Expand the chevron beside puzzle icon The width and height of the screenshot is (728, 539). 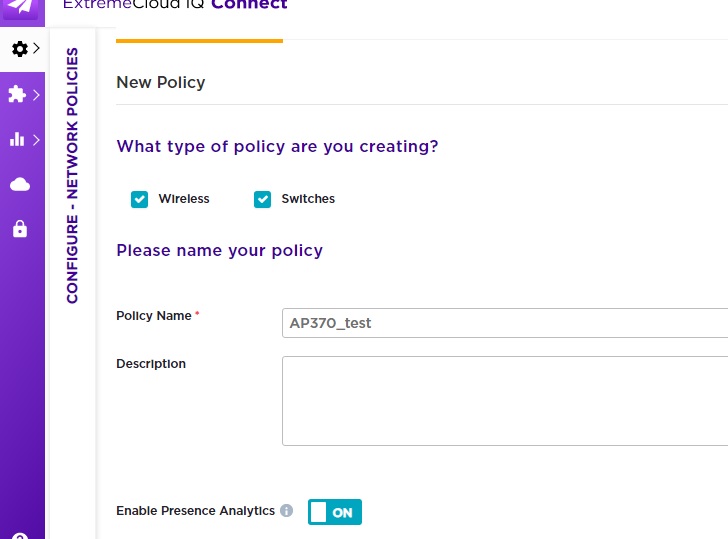pos(36,95)
